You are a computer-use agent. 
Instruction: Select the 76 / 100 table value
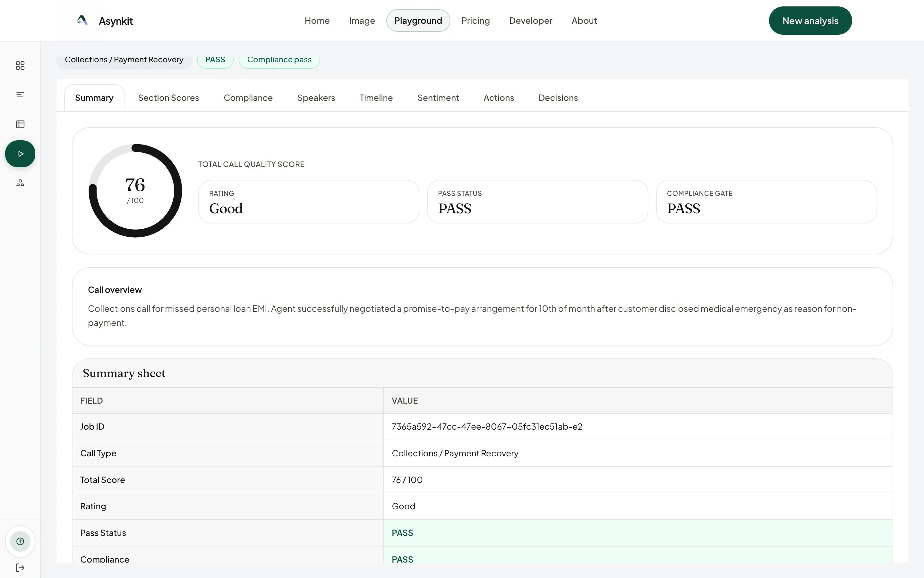click(407, 480)
